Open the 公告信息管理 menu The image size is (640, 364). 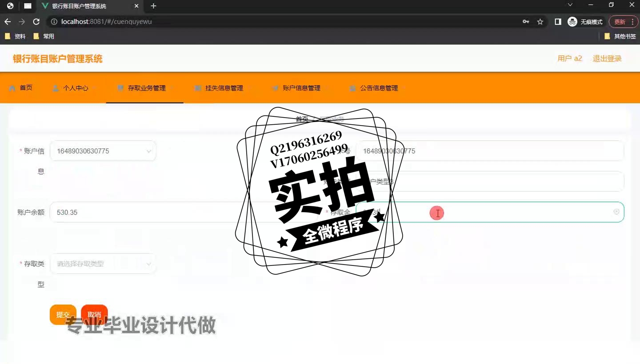[x=376, y=88]
